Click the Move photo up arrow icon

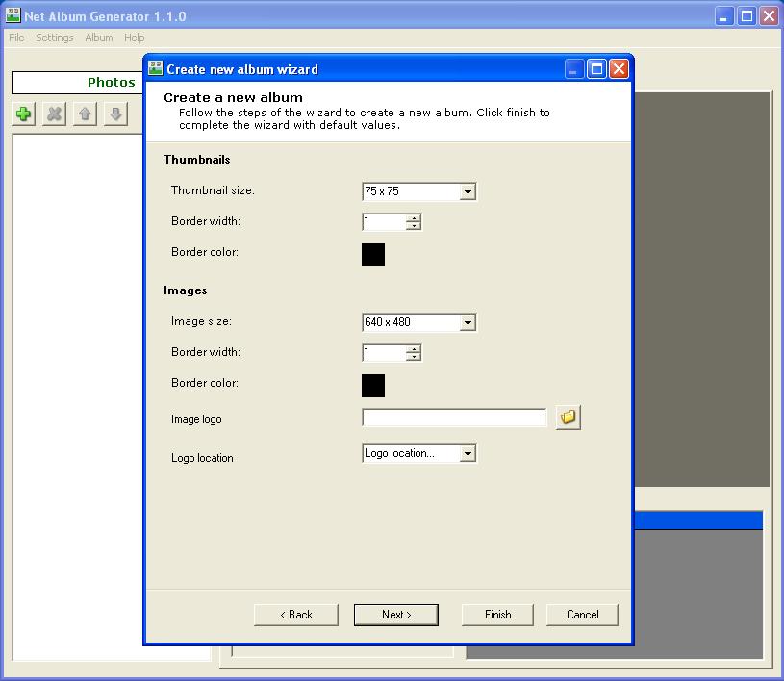[85, 114]
